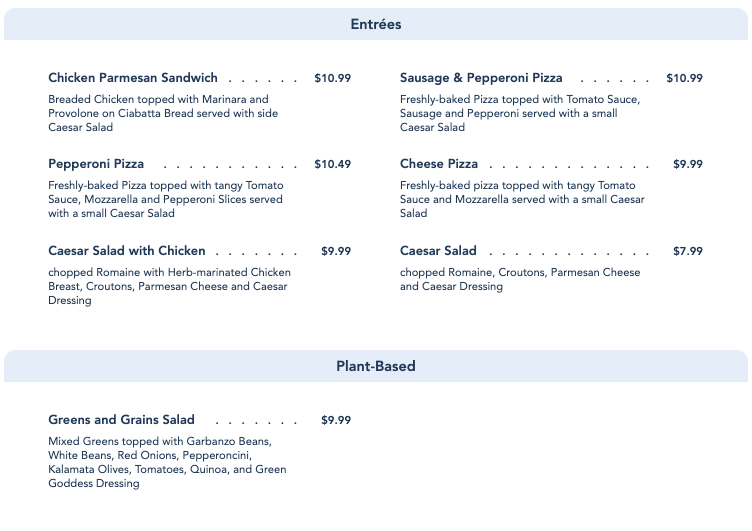Click the Cheese Pizza description text

pos(521,199)
